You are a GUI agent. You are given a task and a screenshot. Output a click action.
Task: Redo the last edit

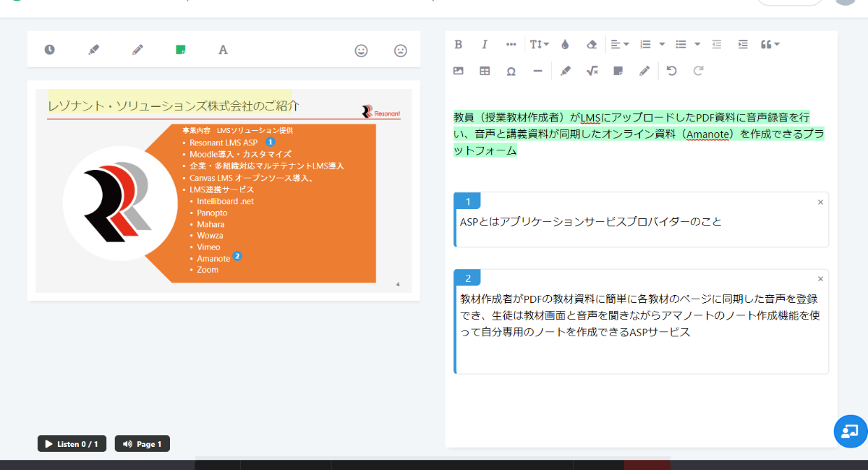pos(698,71)
